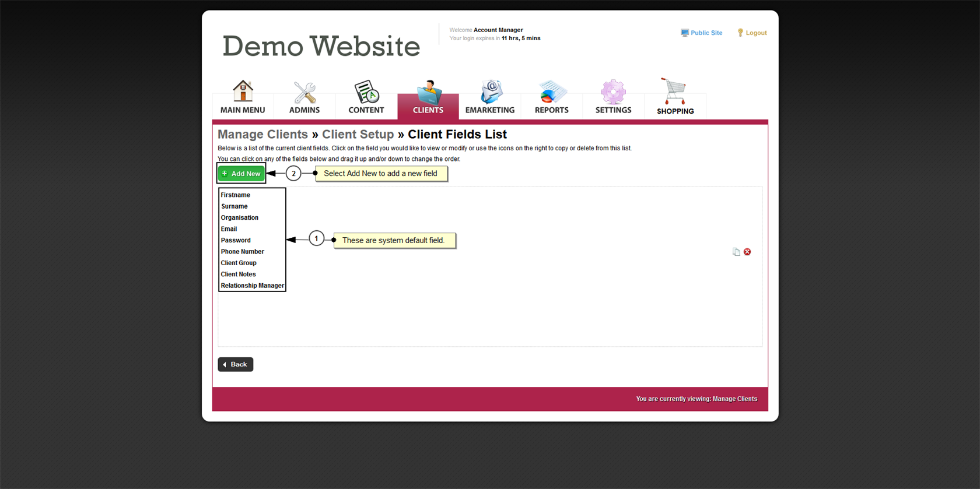This screenshot has height=489, width=980.
Task: Click the red delete field icon
Action: point(747,252)
